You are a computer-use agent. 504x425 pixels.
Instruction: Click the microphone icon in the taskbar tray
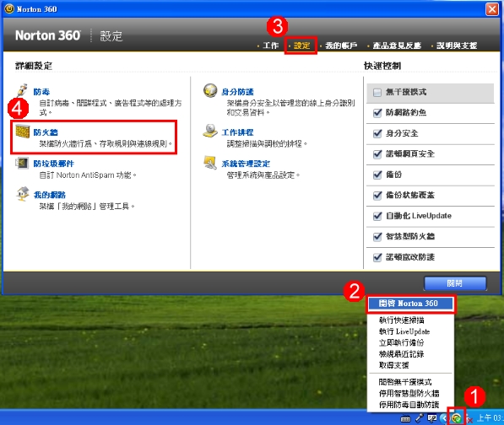point(419,418)
